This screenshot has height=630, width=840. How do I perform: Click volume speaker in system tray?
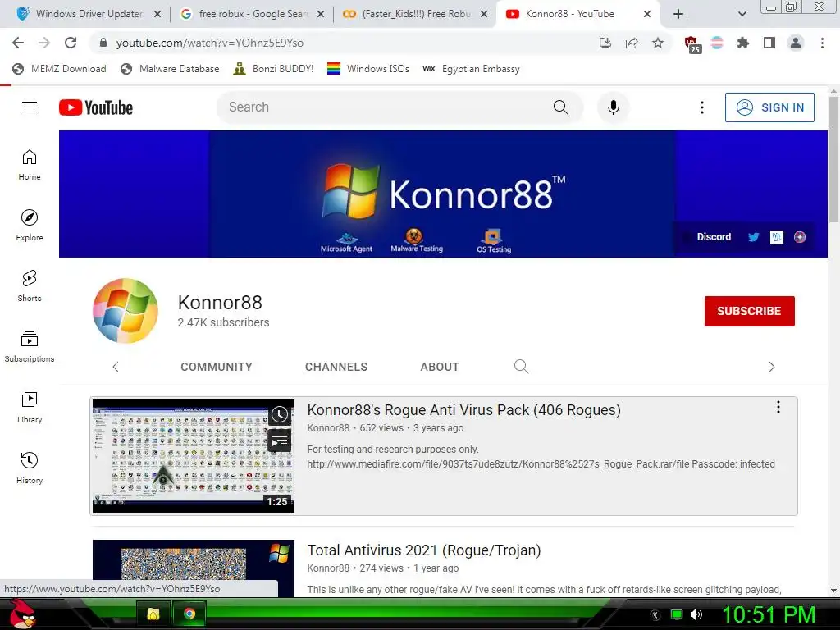(x=696, y=614)
